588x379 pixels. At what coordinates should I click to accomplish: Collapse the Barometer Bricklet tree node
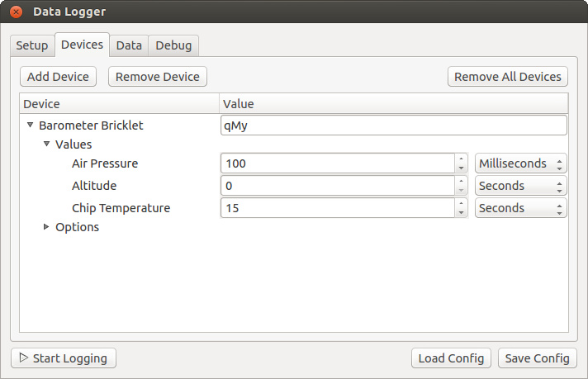[x=30, y=126]
